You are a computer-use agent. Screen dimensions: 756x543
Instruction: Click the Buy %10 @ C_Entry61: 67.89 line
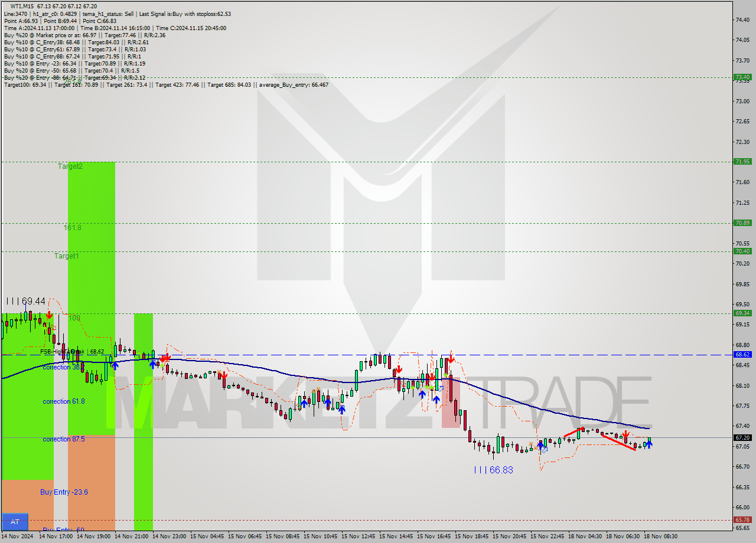76,49
